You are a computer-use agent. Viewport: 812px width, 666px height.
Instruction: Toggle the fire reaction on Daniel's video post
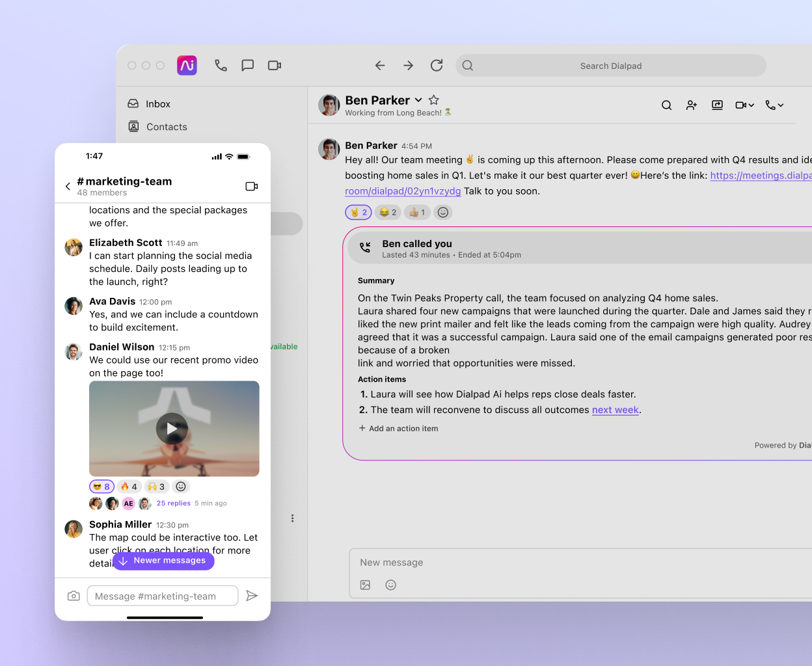pyautogui.click(x=129, y=486)
